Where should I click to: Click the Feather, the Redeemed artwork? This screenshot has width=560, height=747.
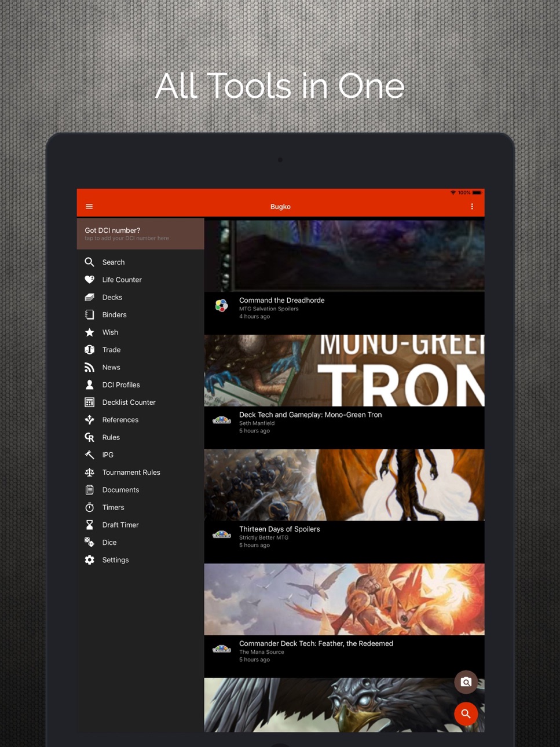(344, 599)
